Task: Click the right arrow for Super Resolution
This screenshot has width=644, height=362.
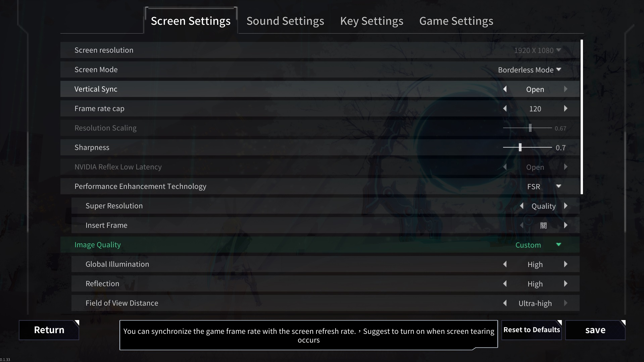Action: tap(566, 206)
